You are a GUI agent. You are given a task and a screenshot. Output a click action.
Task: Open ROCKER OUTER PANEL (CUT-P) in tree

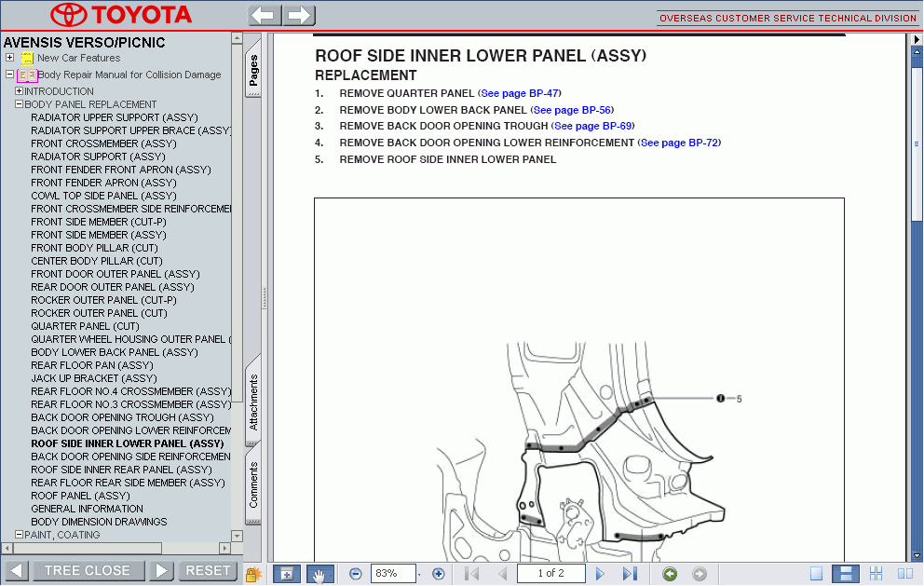tap(103, 300)
